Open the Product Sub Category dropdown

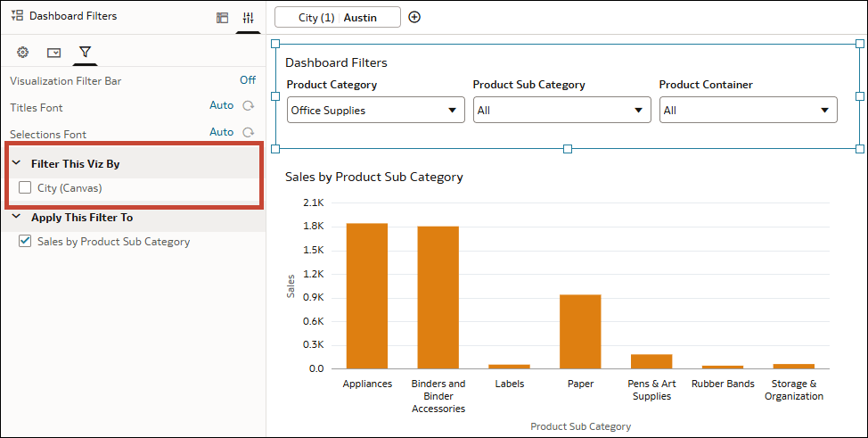coord(561,111)
